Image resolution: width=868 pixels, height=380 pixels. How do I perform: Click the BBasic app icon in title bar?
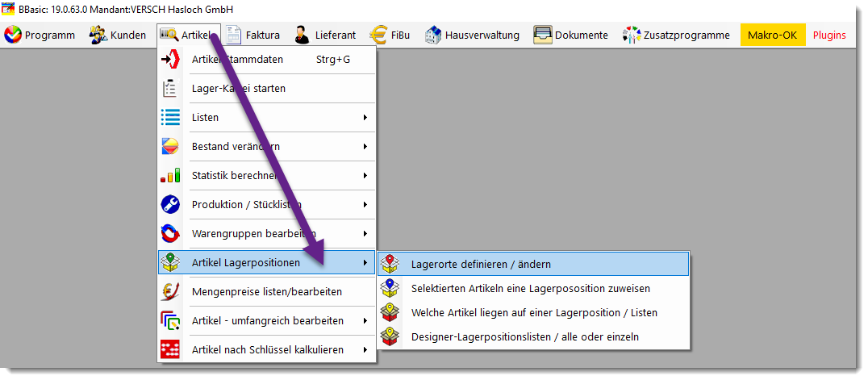click(x=8, y=10)
